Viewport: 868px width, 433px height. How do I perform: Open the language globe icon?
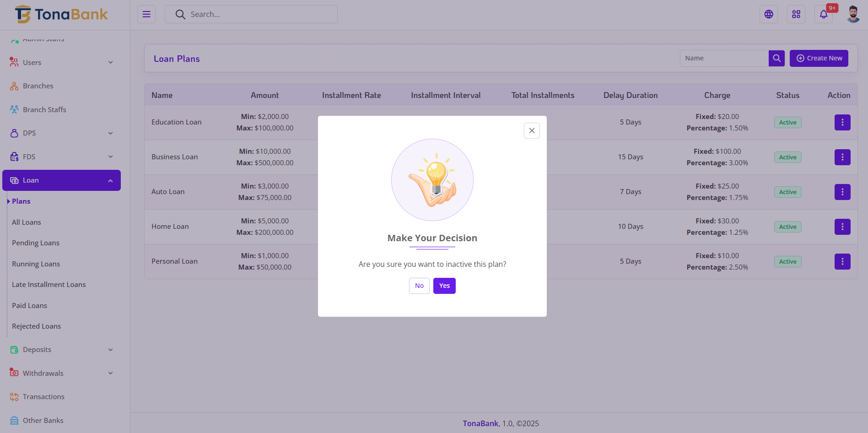coord(769,14)
